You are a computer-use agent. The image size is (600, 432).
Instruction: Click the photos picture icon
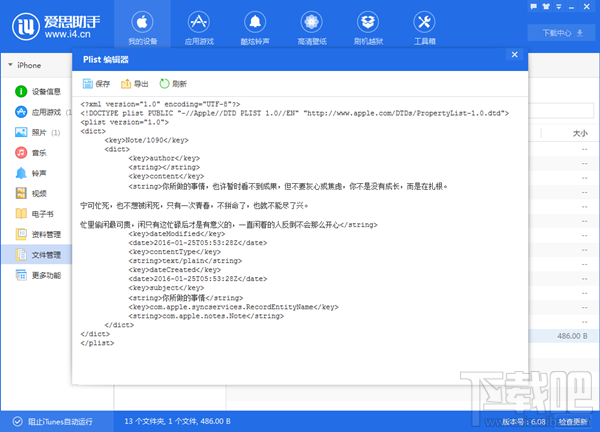tap(21, 132)
